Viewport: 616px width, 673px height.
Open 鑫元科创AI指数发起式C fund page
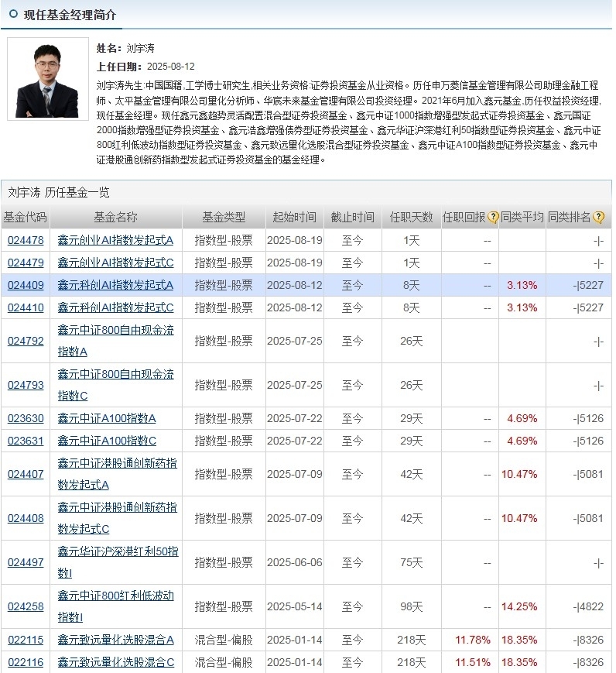point(116,307)
